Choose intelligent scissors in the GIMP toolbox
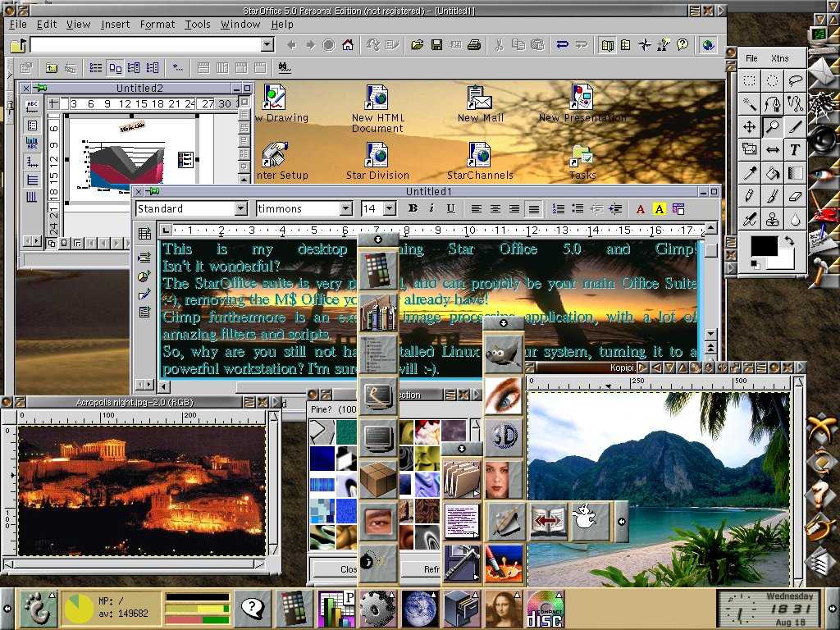The image size is (840, 630). [795, 103]
